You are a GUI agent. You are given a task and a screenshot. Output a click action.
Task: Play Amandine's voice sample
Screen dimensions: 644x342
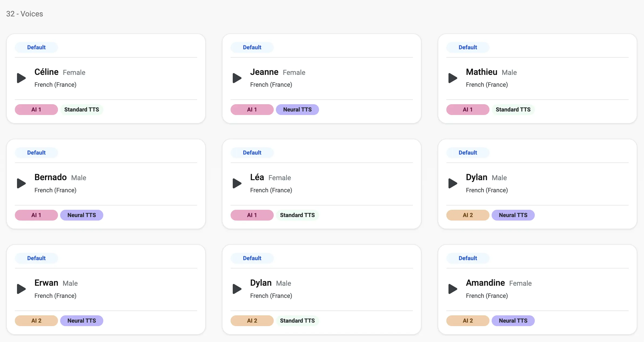453,289
